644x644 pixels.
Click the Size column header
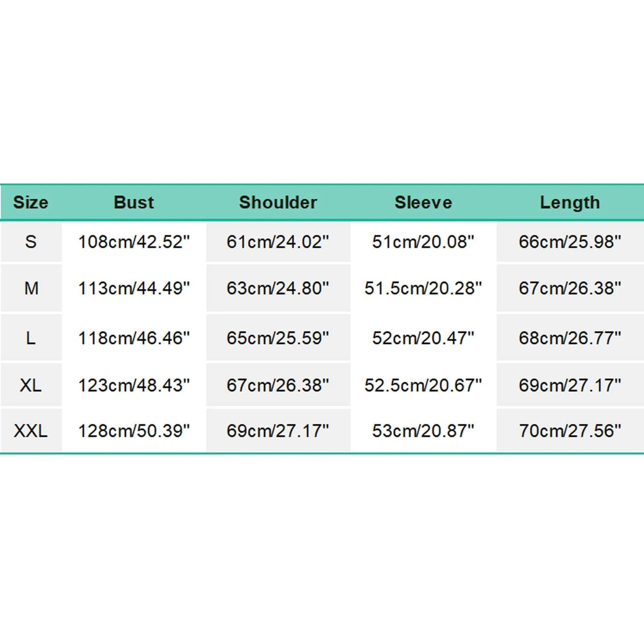click(31, 202)
